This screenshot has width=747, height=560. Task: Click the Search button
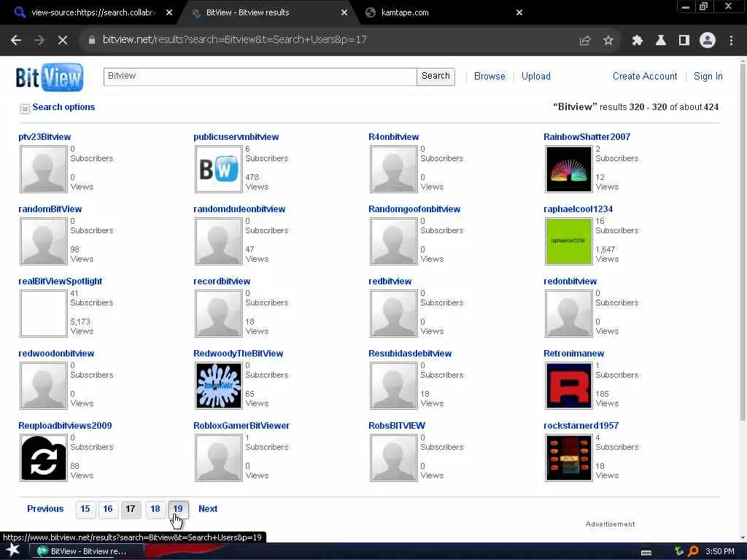pos(436,76)
